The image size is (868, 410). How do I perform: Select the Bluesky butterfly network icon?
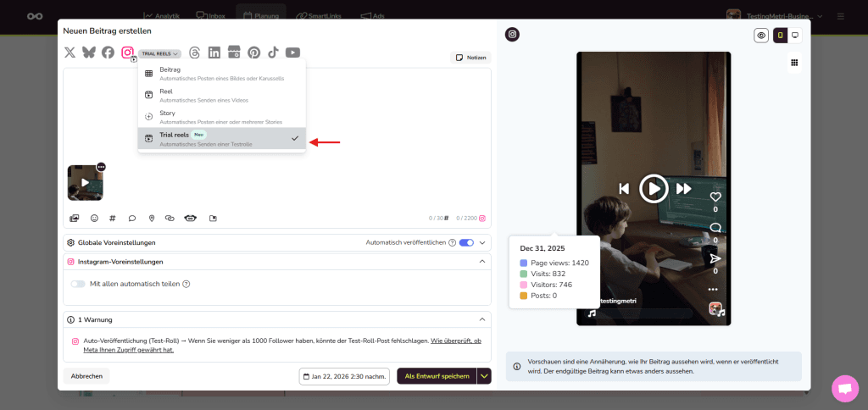pyautogui.click(x=88, y=53)
